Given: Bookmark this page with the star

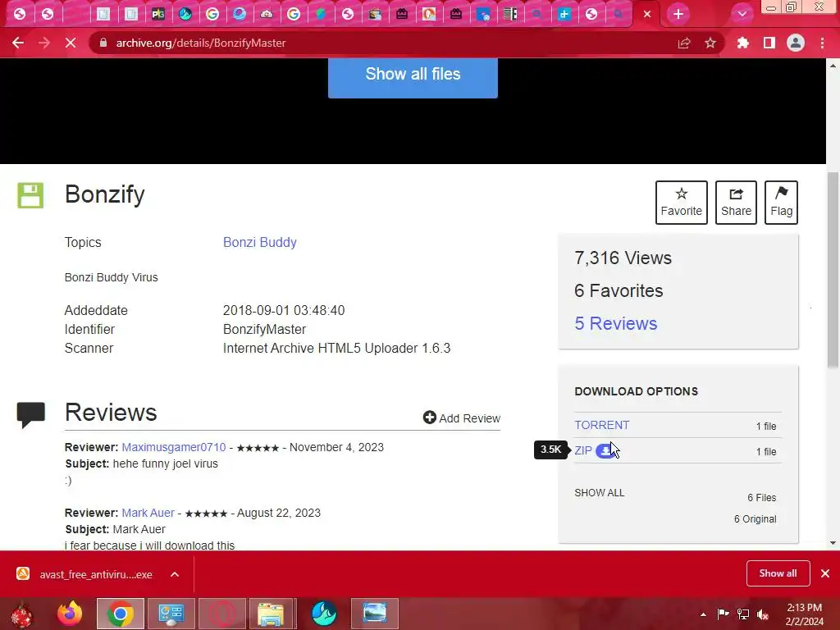Looking at the screenshot, I should [710, 43].
